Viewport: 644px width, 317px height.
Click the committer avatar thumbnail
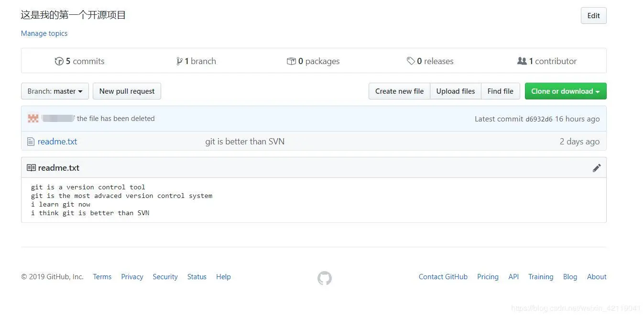(x=33, y=118)
